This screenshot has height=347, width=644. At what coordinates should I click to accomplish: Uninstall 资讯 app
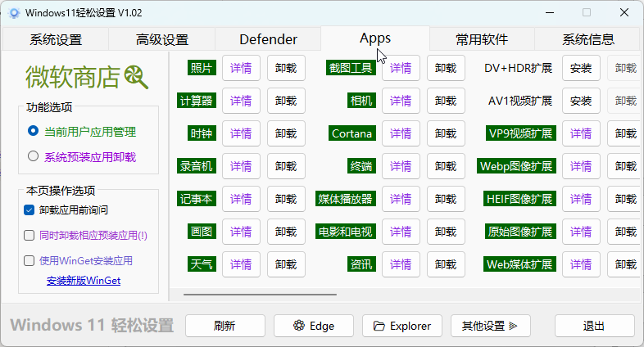pyautogui.click(x=446, y=264)
